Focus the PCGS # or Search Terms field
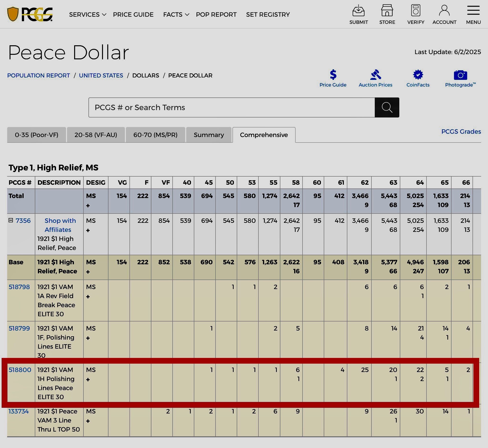This screenshot has height=448, width=488. [232, 107]
